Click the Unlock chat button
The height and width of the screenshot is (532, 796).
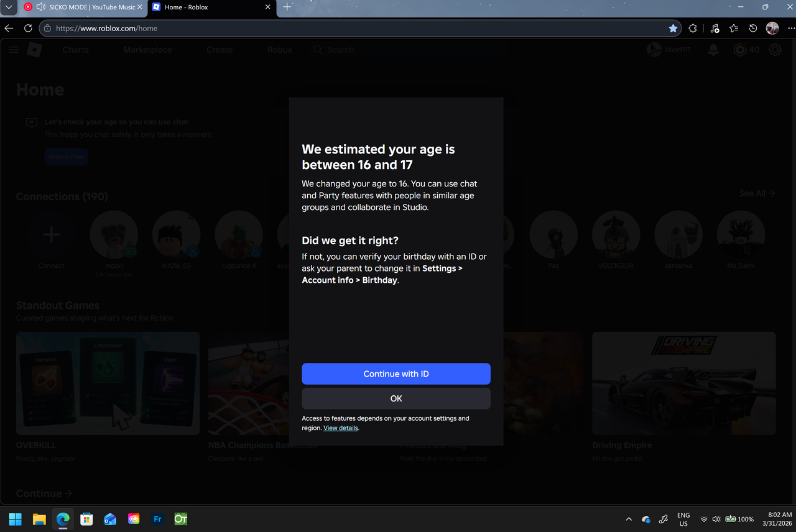(67, 157)
